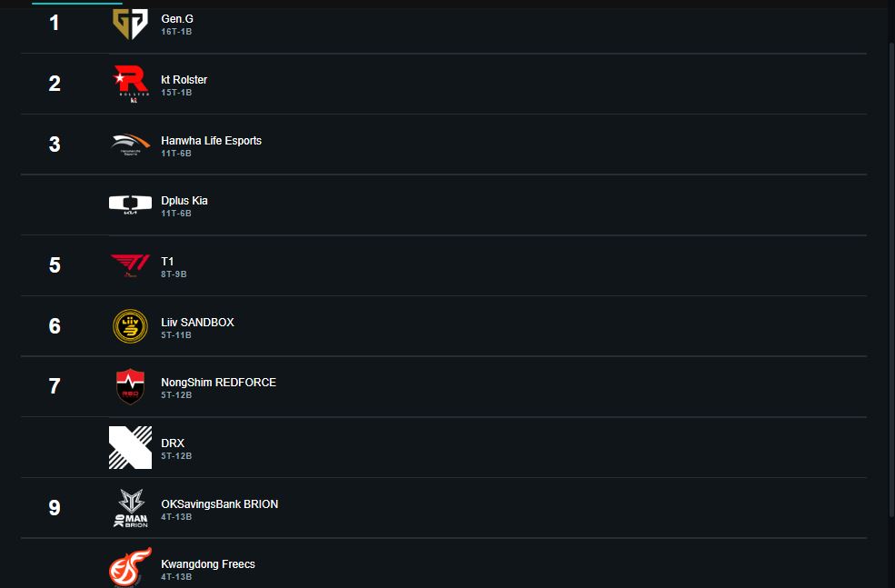Click the T1 red logo

click(130, 265)
